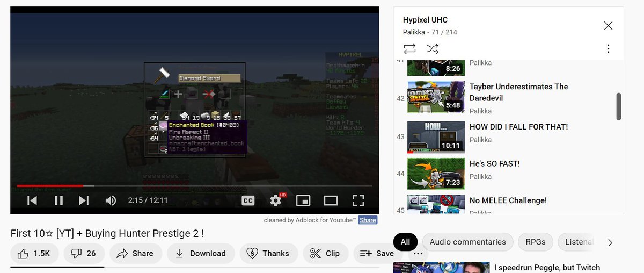Skip to the previous video

coord(32,200)
